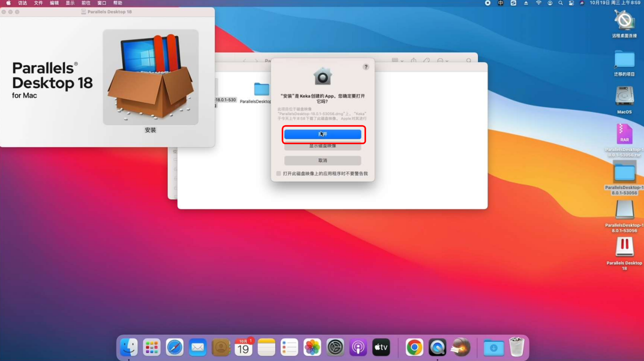The height and width of the screenshot is (361, 644).
Task: Open the 窗口 menu
Action: [x=102, y=3]
